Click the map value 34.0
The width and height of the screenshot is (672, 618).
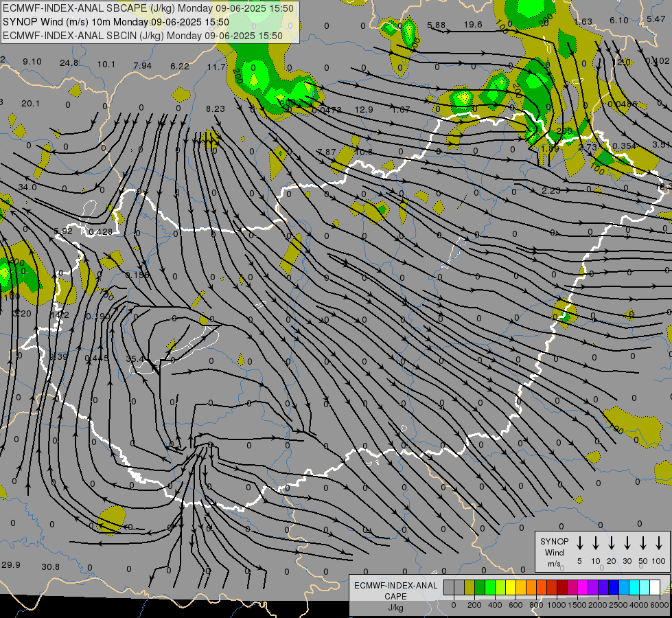pos(27,187)
